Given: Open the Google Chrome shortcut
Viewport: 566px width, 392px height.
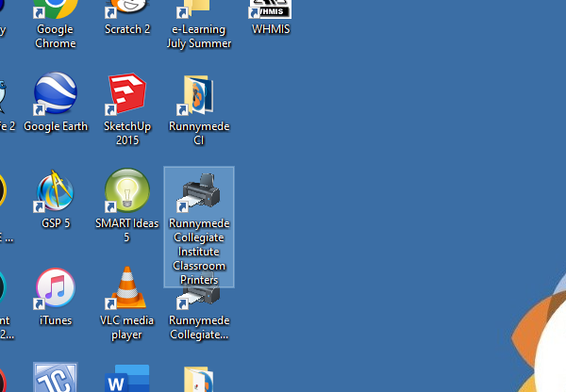Looking at the screenshot, I should coord(56,9).
